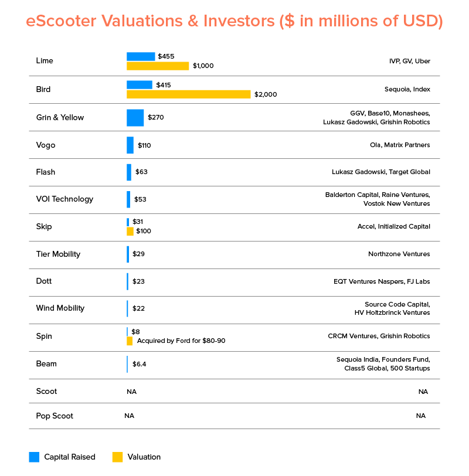Image resolution: width=469 pixels, height=476 pixels.
Task: Click Skip's yellow $100 valuation bar
Action: coord(130,231)
